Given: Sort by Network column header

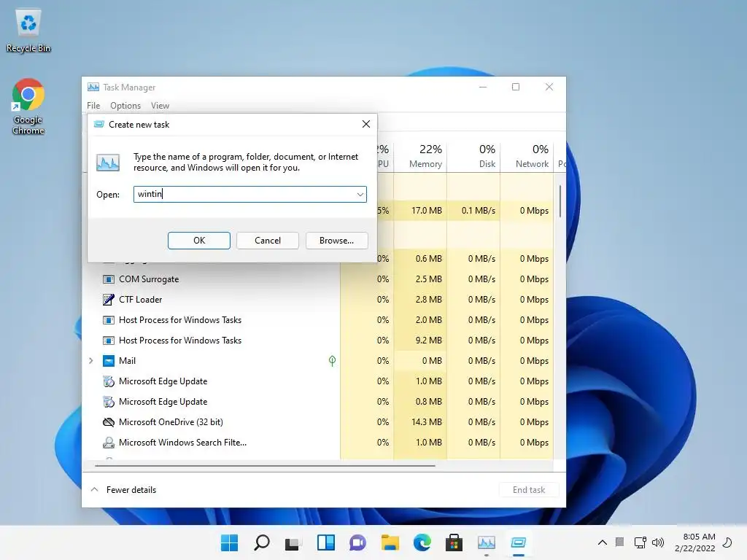Looking at the screenshot, I should click(527, 156).
